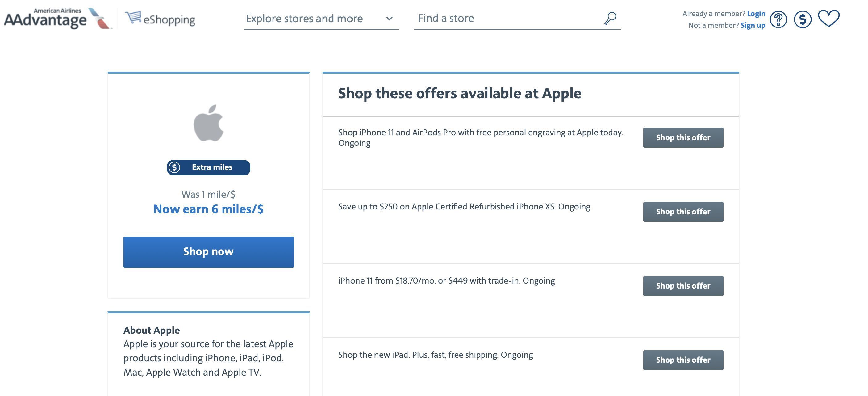Screen dimensions: 868x396
Task: Click the AAdvantage American Airlines logo
Action: pyautogui.click(x=58, y=19)
